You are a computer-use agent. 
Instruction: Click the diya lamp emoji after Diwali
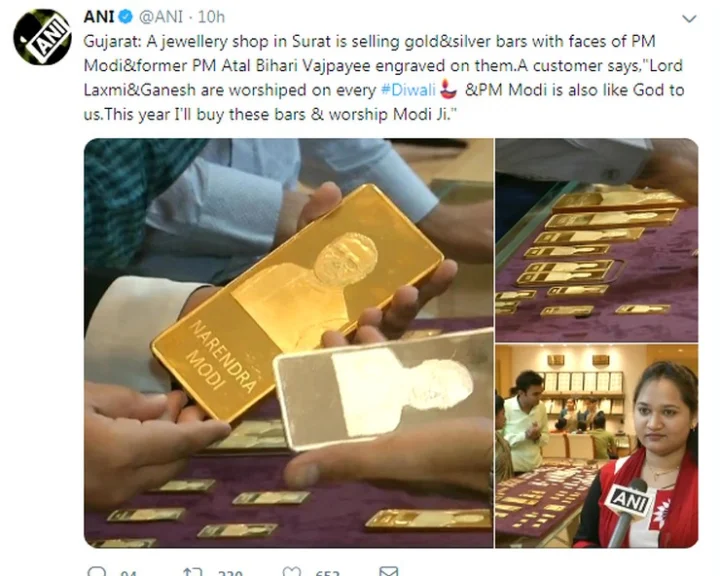449,89
